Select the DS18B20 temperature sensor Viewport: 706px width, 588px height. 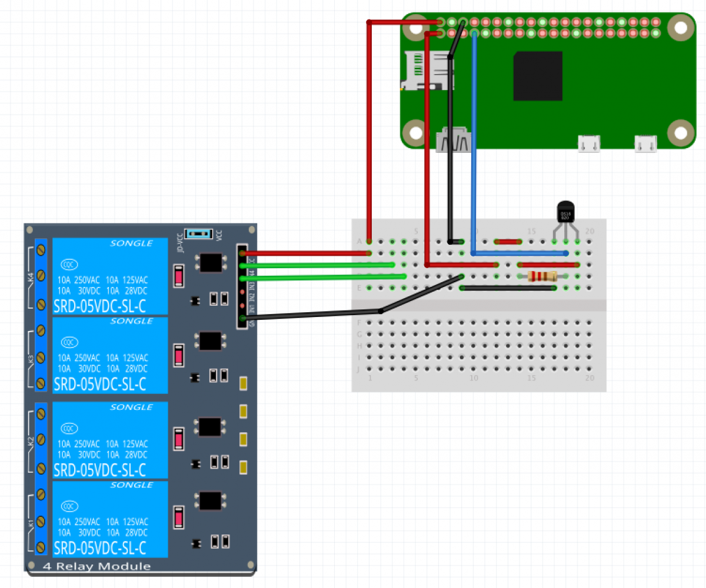point(565,212)
